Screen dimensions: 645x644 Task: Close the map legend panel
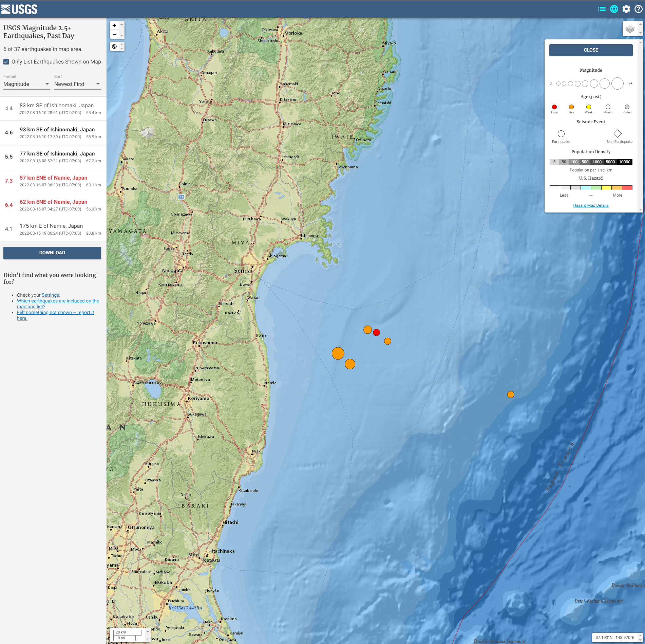[591, 50]
